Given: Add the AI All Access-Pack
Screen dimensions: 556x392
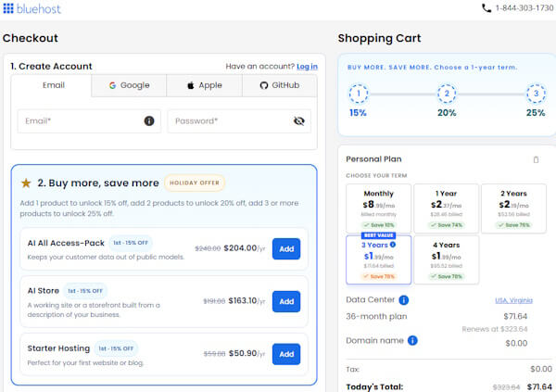Looking at the screenshot, I should 286,249.
